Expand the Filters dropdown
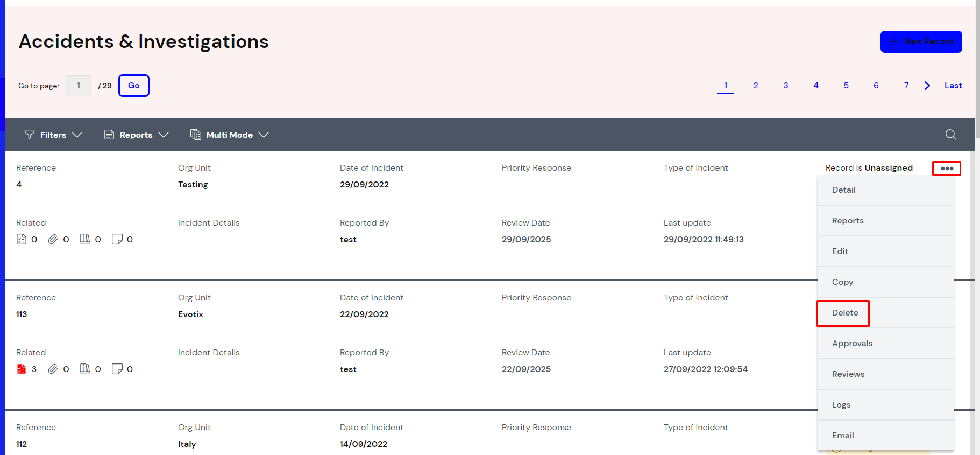This screenshot has width=980, height=455. pyautogui.click(x=53, y=135)
